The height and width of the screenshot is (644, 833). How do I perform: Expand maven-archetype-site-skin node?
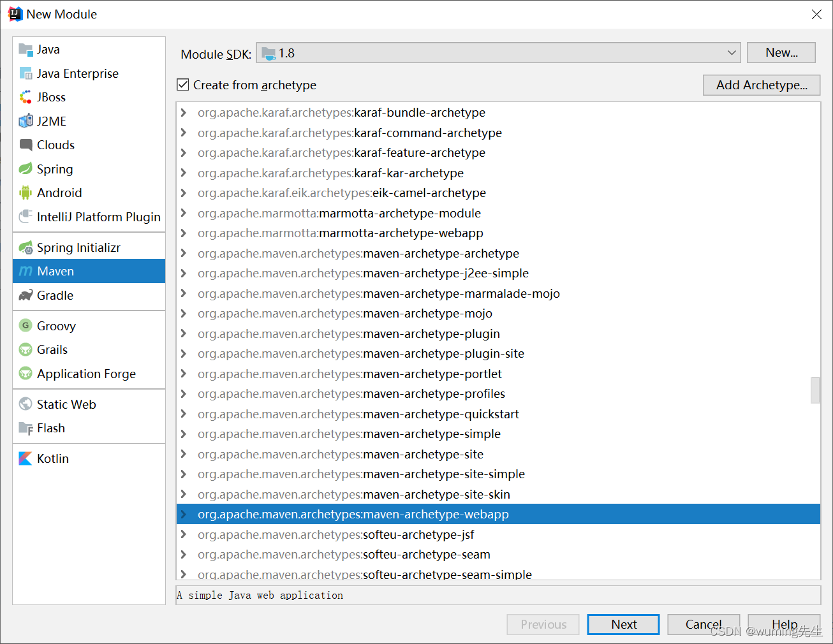click(184, 494)
